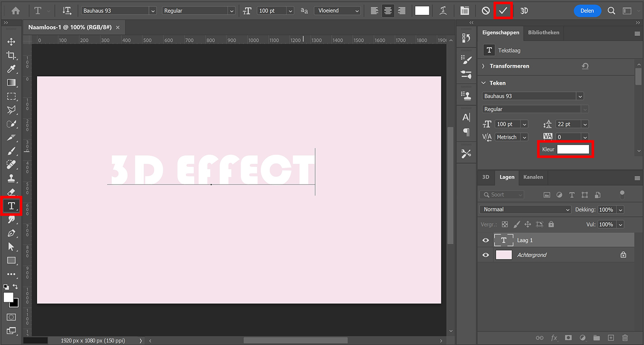Select the Move tool

coord(11,41)
